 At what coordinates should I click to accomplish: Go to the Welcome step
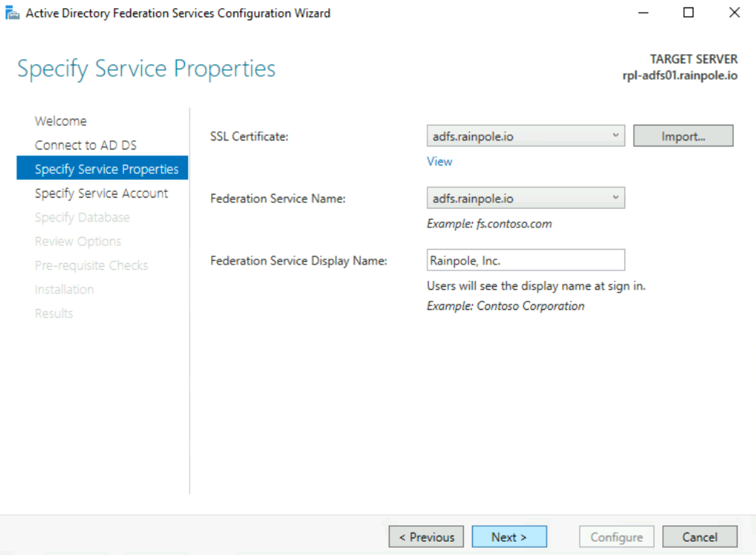(61, 121)
